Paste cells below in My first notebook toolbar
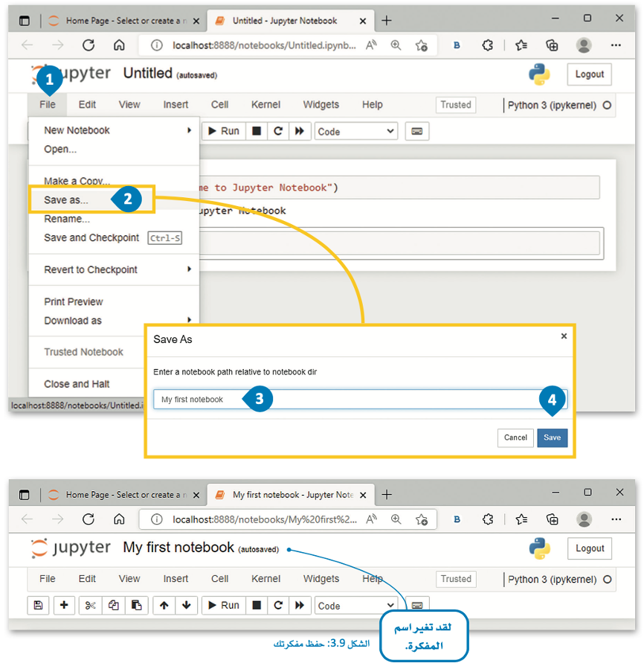 point(136,605)
